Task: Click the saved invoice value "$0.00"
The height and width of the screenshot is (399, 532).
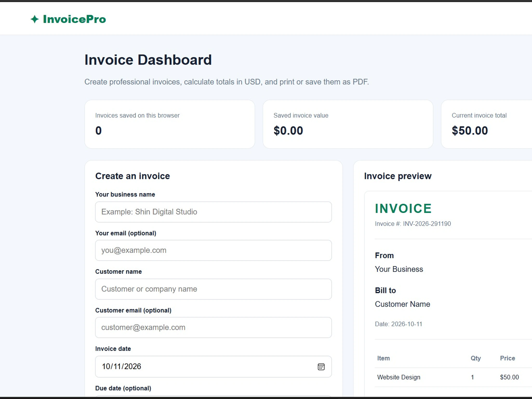Action: pos(288,130)
